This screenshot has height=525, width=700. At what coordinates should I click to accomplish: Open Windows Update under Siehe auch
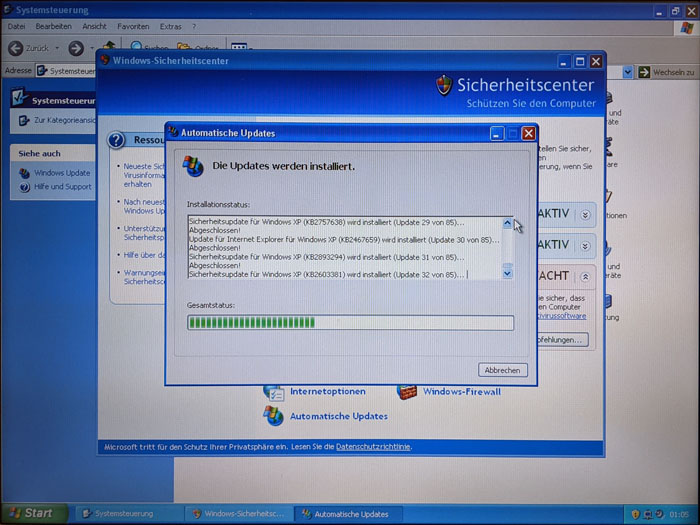[x=62, y=173]
